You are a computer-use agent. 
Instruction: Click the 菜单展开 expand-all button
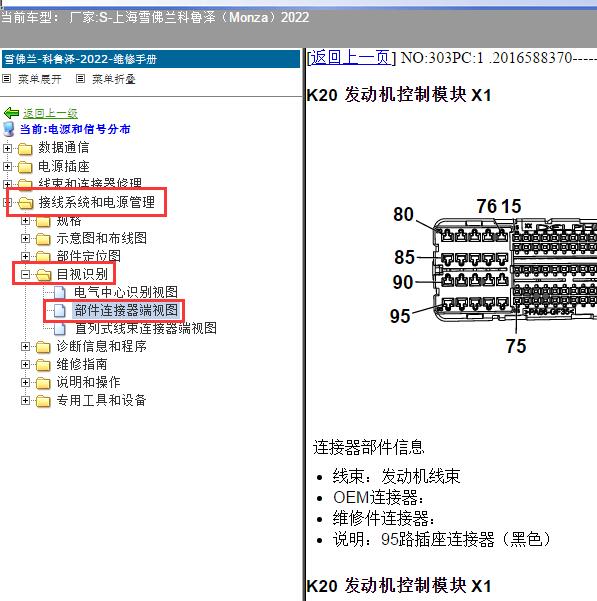point(39,79)
